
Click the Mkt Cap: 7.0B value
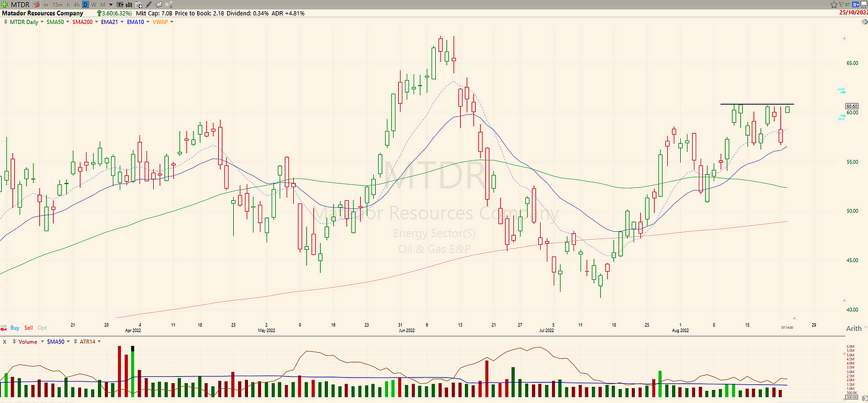154,13
